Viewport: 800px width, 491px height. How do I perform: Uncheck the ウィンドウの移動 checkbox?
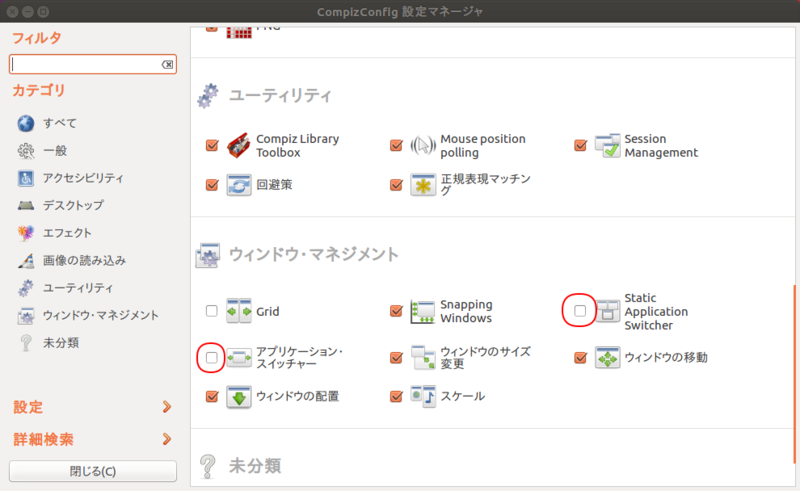[x=580, y=357]
